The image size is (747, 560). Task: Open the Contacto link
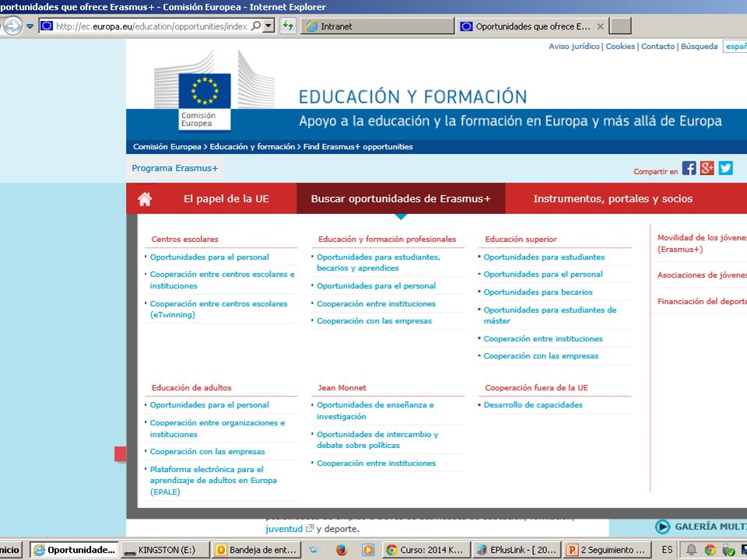(658, 46)
